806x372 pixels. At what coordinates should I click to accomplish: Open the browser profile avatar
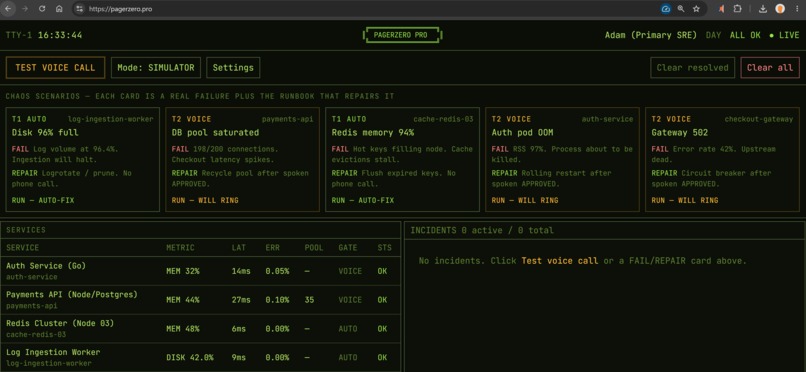(x=780, y=9)
